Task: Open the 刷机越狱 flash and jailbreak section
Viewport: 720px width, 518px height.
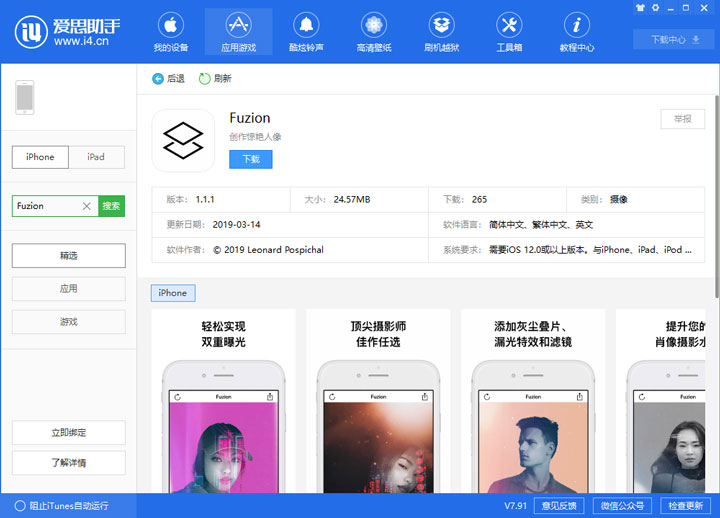Action: [442, 32]
